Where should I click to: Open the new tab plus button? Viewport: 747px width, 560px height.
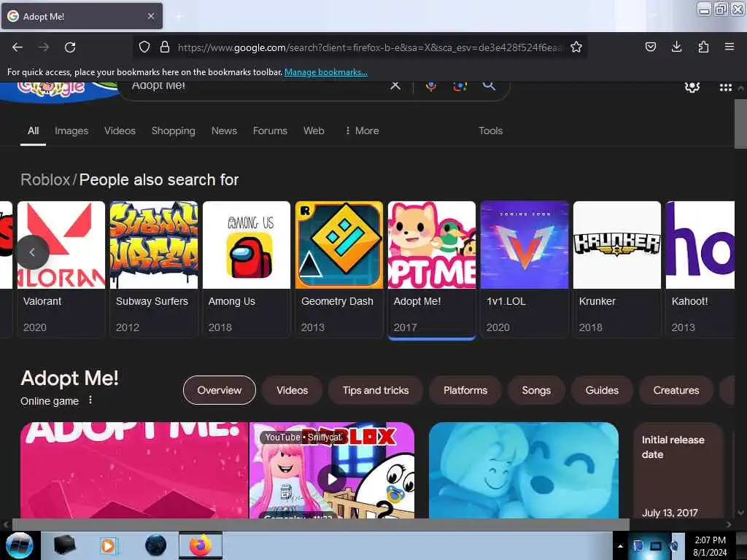(x=179, y=17)
